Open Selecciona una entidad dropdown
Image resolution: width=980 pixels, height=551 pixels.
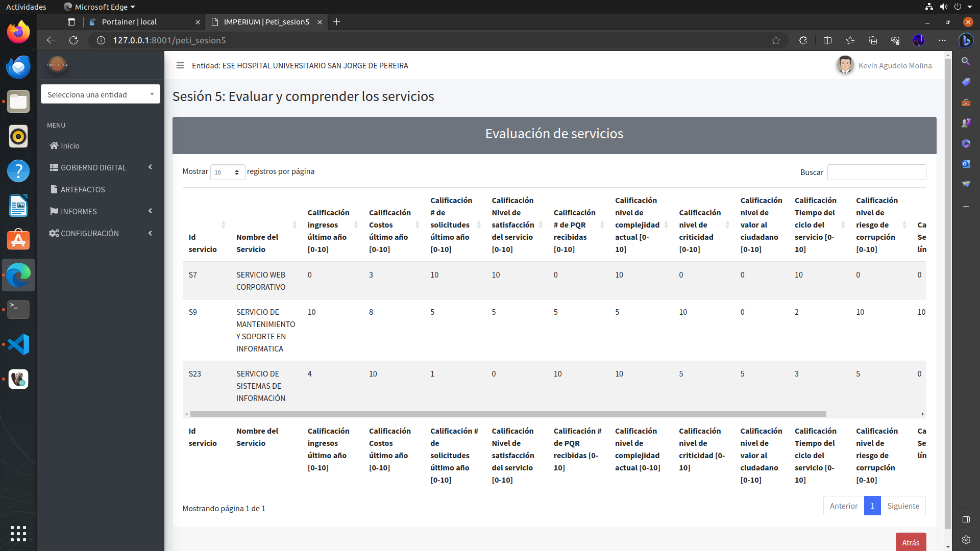tap(101, 94)
